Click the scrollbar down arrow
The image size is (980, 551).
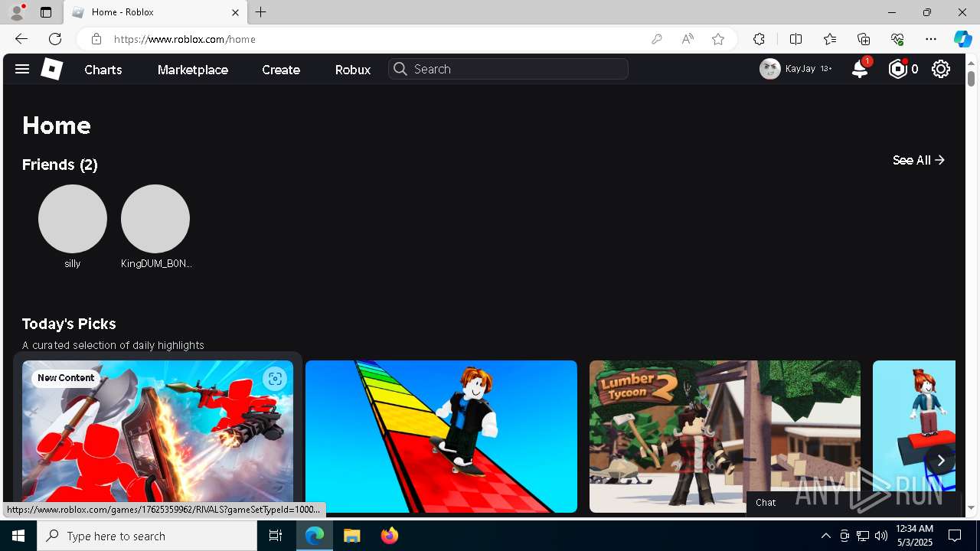point(971,507)
